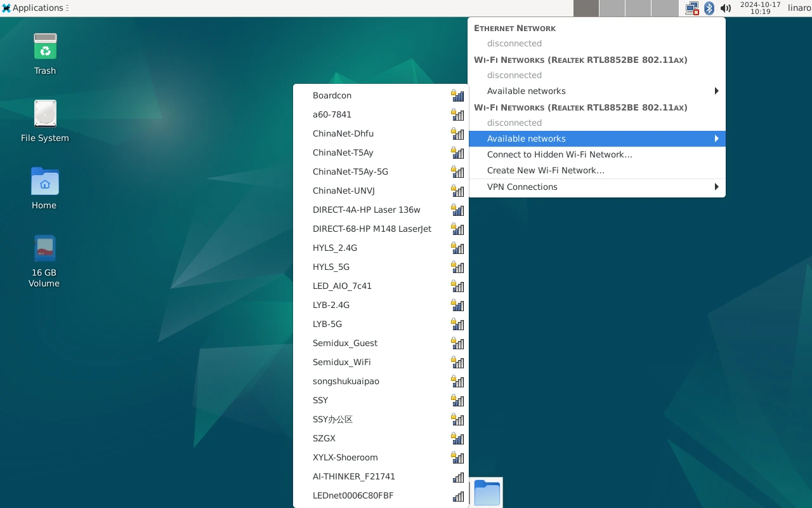
Task: Connect to LYB-5G network
Action: (381, 324)
